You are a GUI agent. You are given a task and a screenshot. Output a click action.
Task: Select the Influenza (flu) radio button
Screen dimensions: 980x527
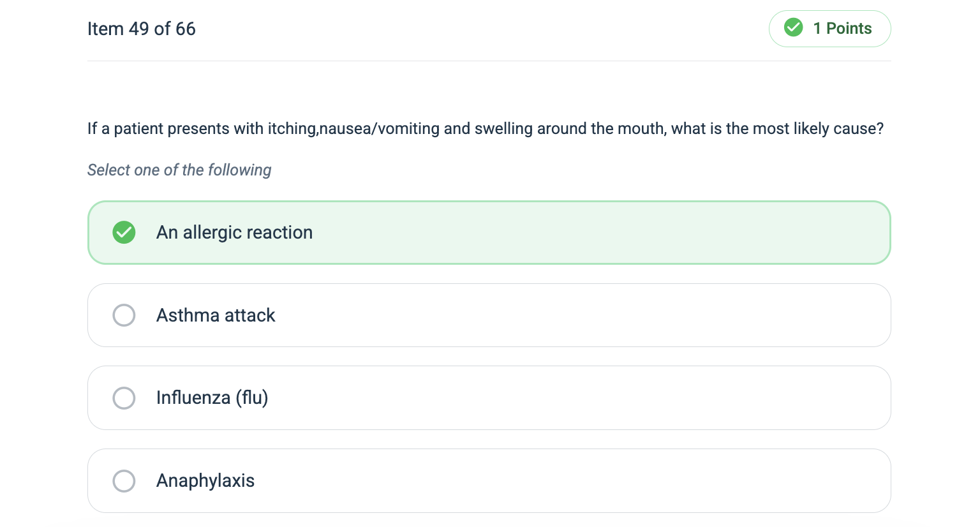[124, 398]
